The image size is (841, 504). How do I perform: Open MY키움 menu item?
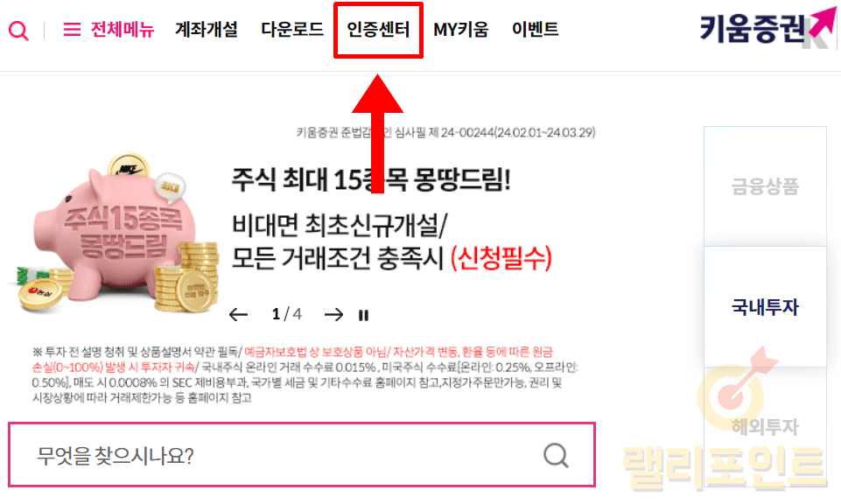pyautogui.click(x=461, y=30)
